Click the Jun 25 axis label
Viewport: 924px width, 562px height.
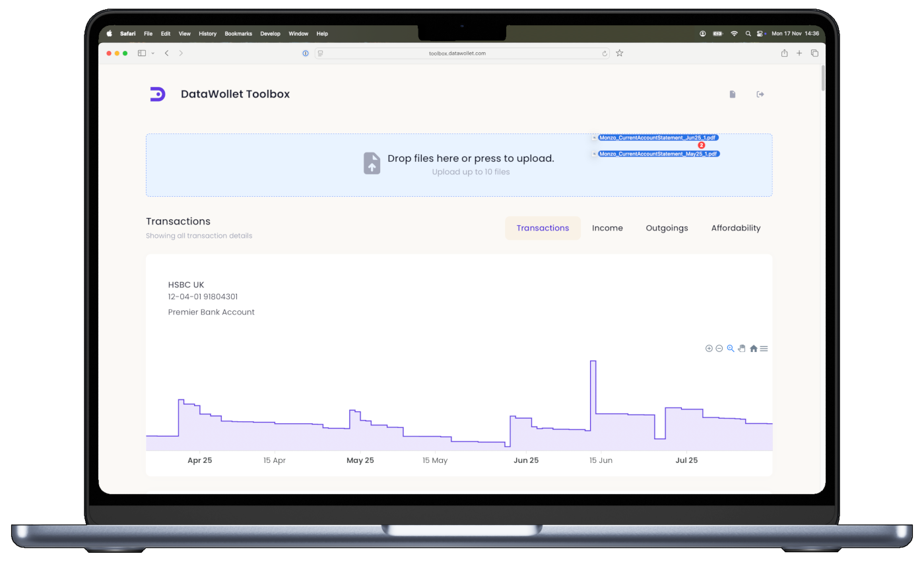pos(526,460)
